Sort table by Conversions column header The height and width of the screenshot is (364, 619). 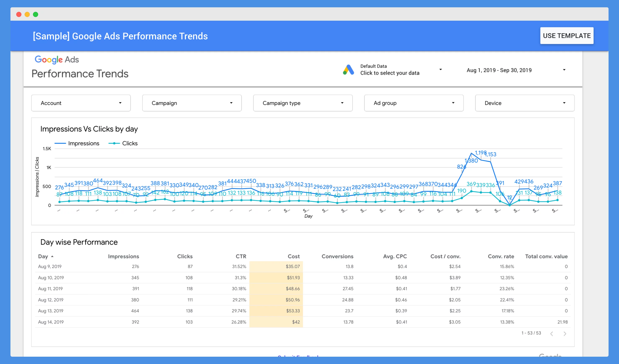(x=337, y=256)
